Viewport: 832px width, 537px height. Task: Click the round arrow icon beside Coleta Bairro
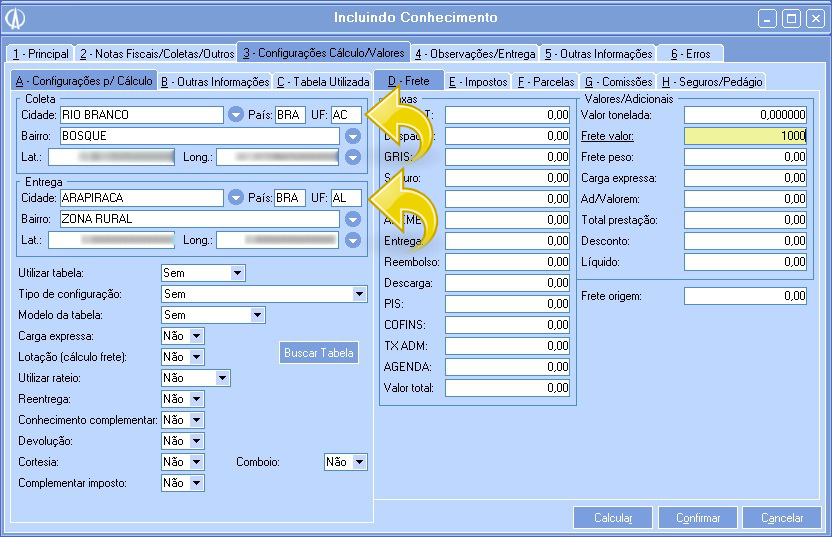(x=352, y=136)
